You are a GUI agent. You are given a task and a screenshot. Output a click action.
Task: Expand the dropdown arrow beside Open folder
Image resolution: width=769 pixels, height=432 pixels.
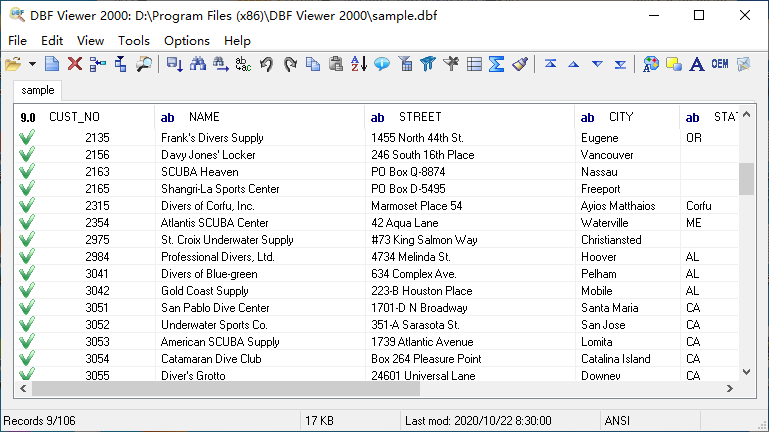tap(32, 64)
